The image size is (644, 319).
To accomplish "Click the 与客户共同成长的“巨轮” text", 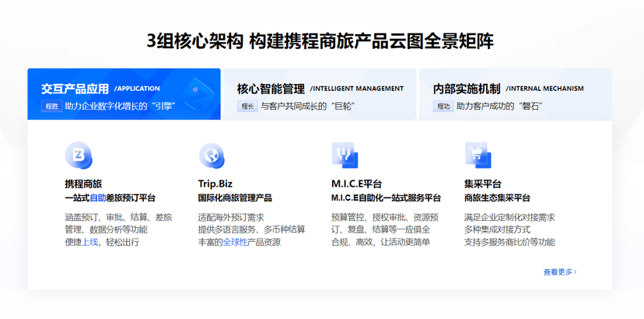I will tap(308, 106).
